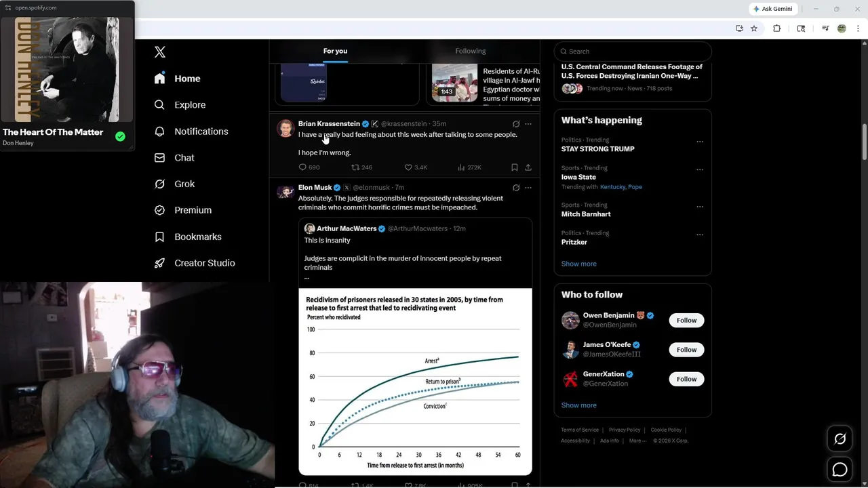The image size is (868, 488).
Task: Open quoted Arthur MacWaters post name
Action: point(347,229)
